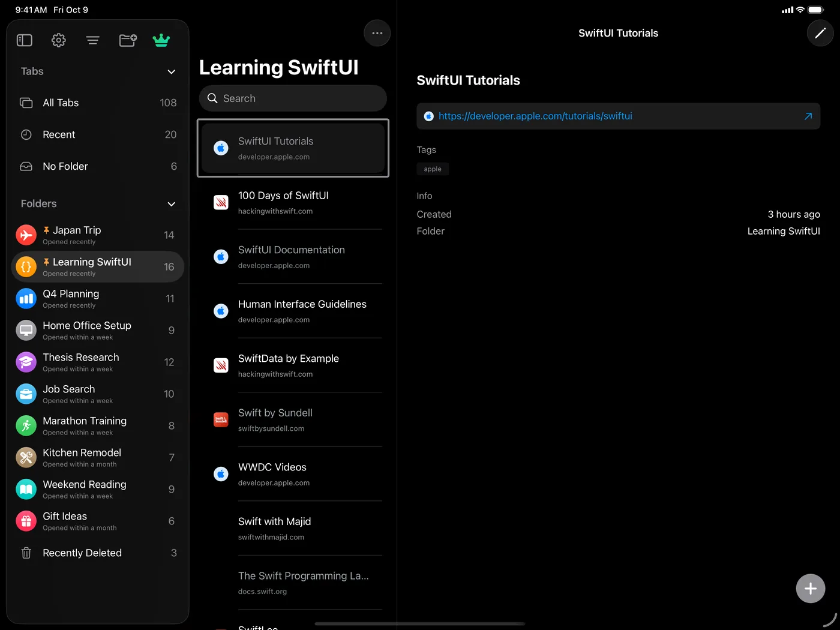The height and width of the screenshot is (630, 840).
Task: Open the developer.apple.com tutorials link
Action: tap(535, 116)
